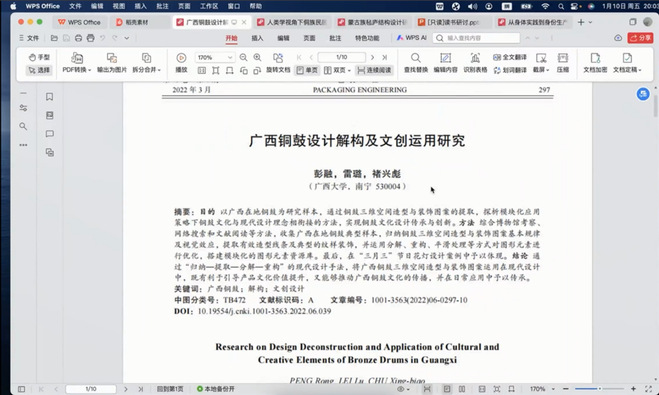
Task: Switch to the 插入 ribbon tab
Action: click(257, 38)
